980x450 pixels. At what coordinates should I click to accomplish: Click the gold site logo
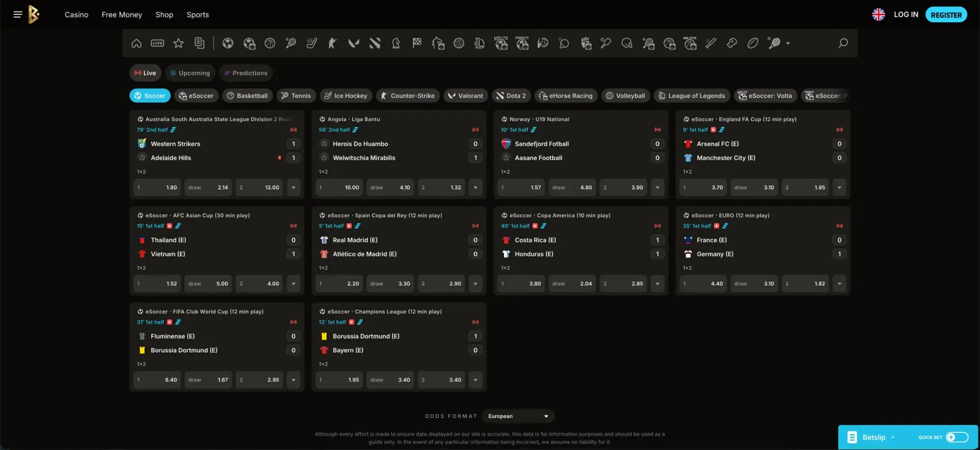click(x=34, y=14)
